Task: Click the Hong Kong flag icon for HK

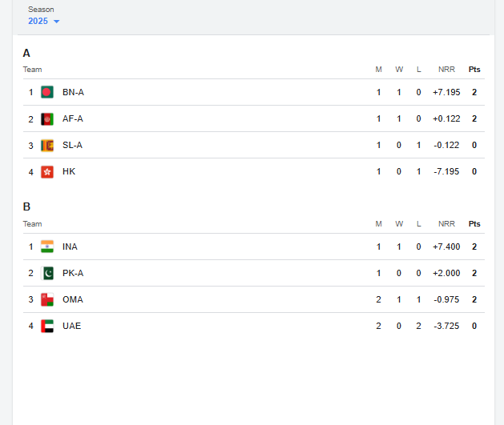Action: 47,171
